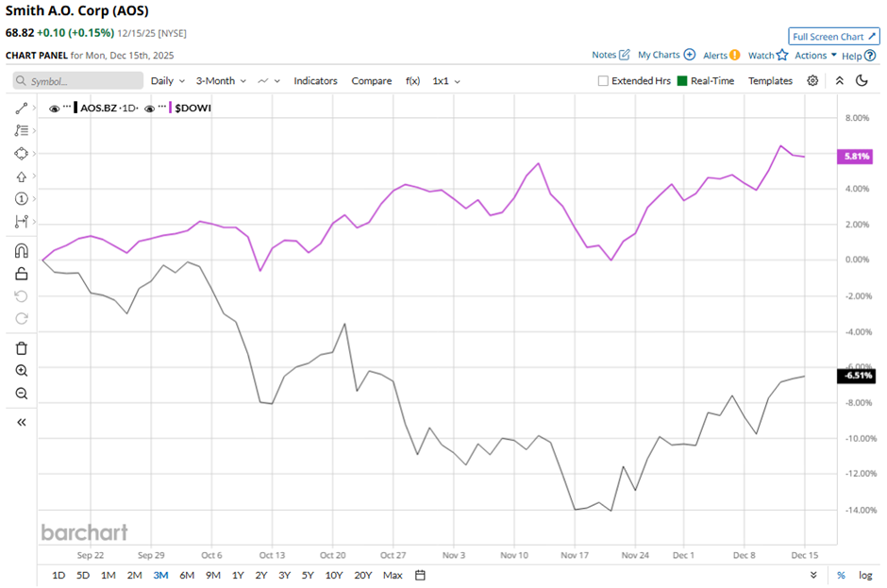Open the calendar date range picker

pyautogui.click(x=421, y=575)
